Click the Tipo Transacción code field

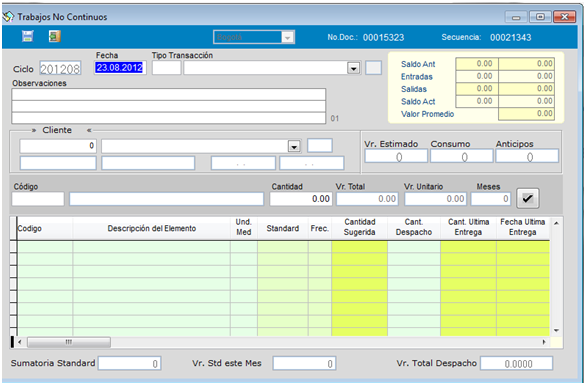pos(166,68)
